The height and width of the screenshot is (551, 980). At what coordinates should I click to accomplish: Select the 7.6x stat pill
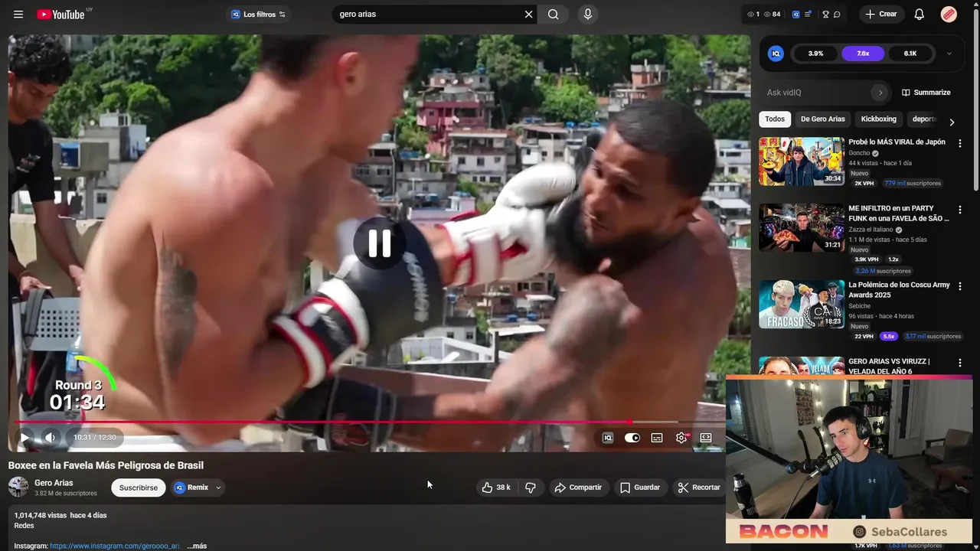tap(863, 53)
